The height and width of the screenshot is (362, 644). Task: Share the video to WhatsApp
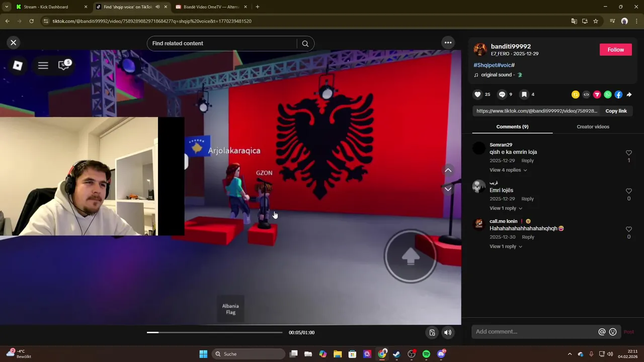pos(608,95)
